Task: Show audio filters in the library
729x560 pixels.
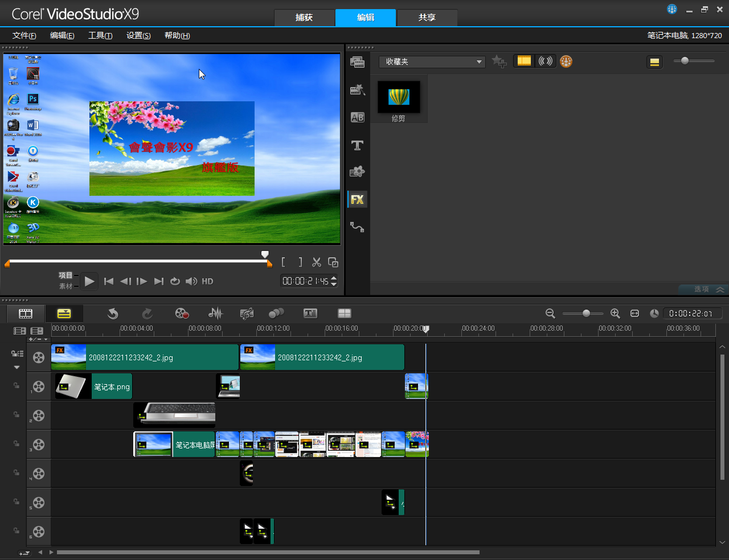Action: pyautogui.click(x=546, y=61)
